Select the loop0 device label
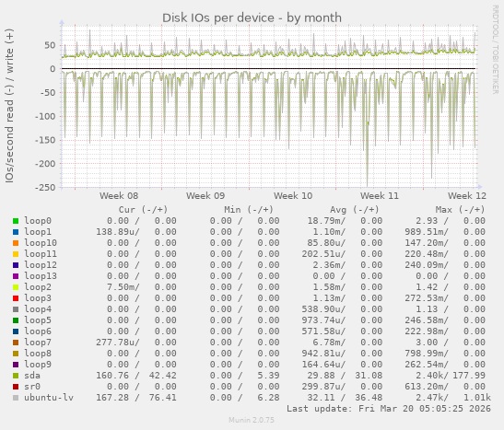The height and width of the screenshot is (430, 504). (38, 221)
